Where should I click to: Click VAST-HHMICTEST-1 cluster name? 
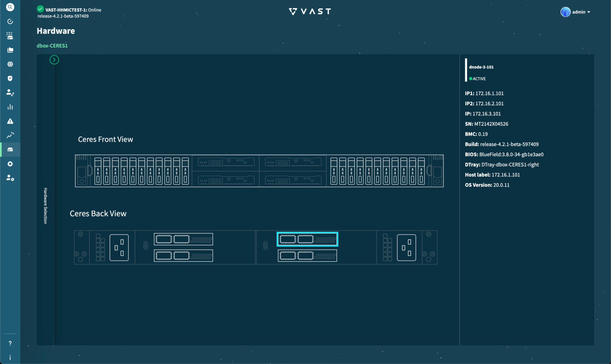click(66, 10)
